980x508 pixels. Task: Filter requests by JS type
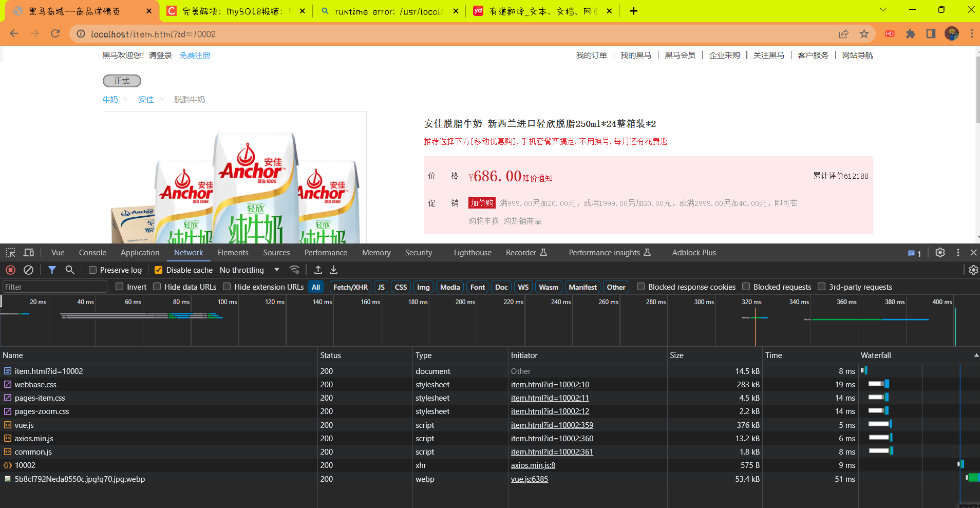point(381,287)
